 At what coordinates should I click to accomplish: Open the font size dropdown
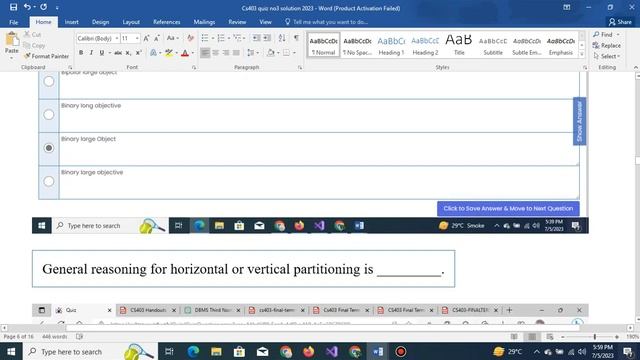pos(137,38)
